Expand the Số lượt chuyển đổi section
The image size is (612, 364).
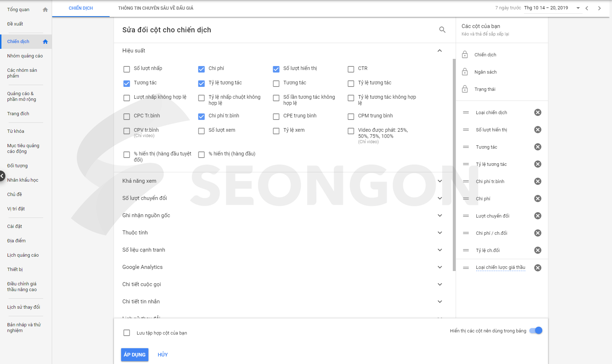point(440,198)
